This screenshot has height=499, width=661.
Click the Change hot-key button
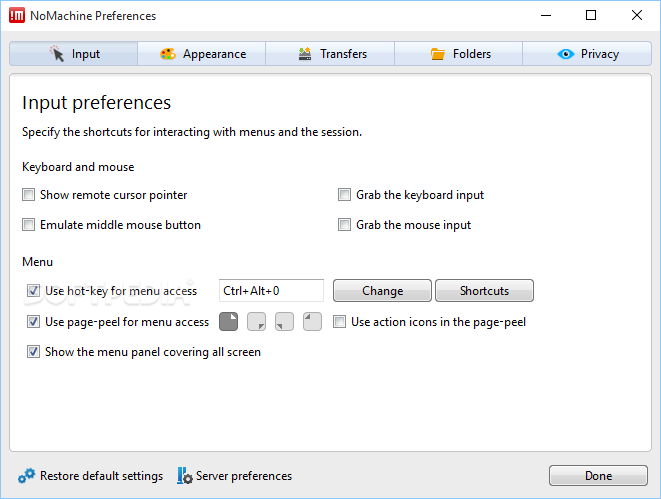(382, 291)
